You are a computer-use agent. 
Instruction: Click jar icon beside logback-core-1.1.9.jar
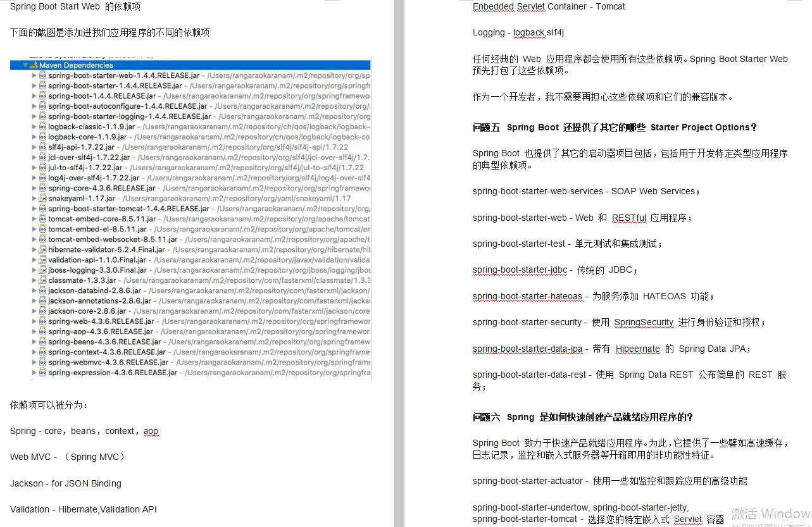coord(43,137)
